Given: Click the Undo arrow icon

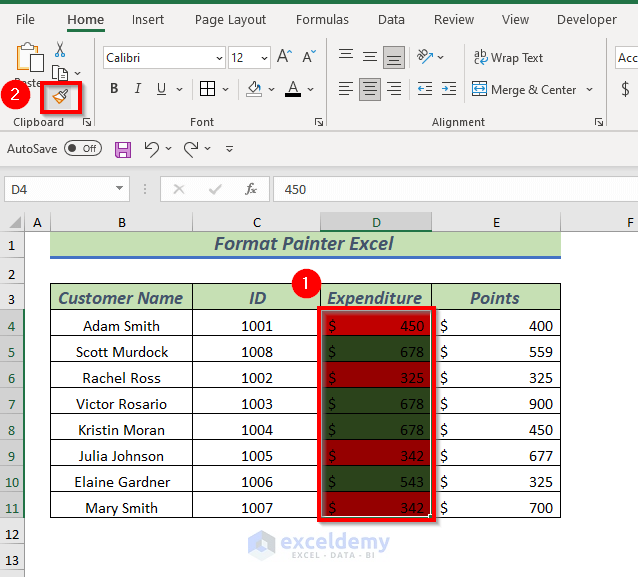Looking at the screenshot, I should pyautogui.click(x=151, y=149).
